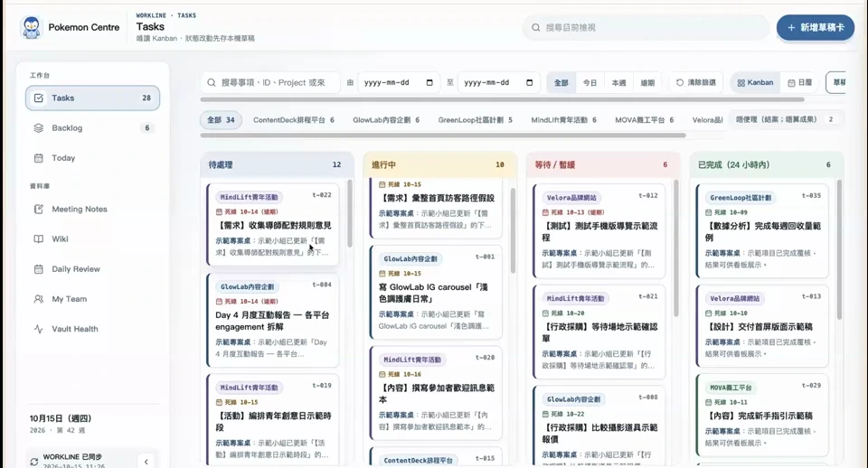Screen dimensions: 868x468
Task: Click the Backlog layers icon
Action: point(38,127)
